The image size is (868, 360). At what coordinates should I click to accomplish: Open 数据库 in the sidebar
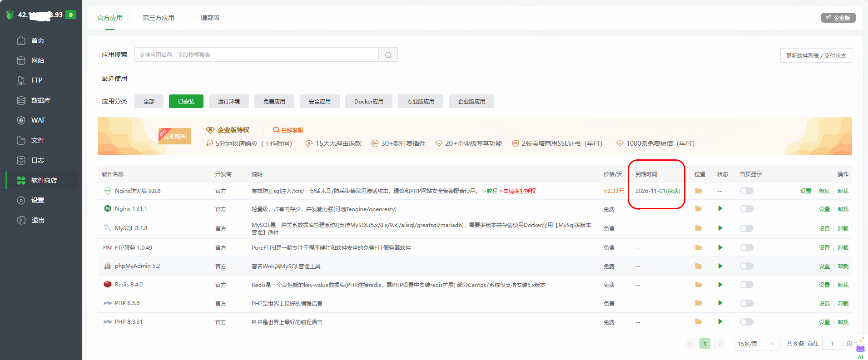click(x=41, y=100)
